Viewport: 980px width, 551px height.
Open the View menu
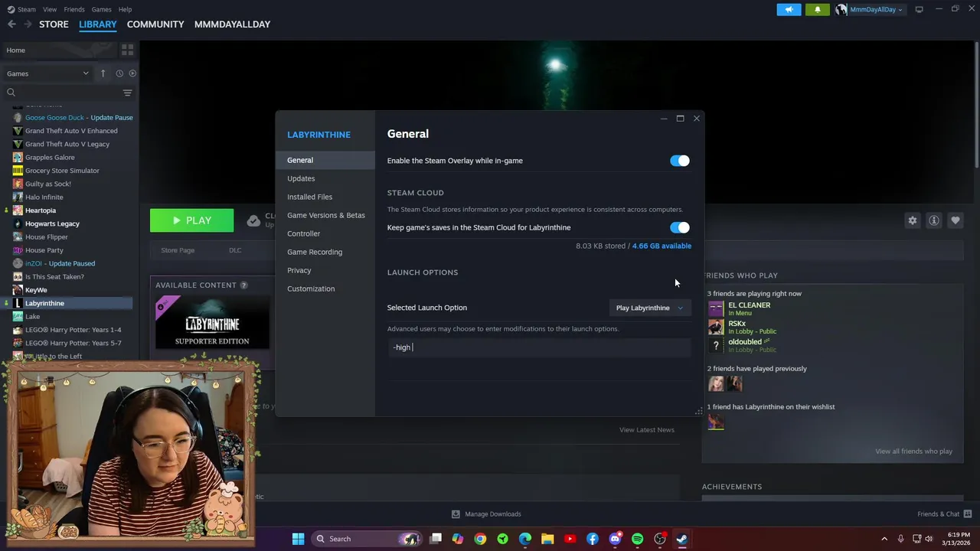(x=50, y=9)
